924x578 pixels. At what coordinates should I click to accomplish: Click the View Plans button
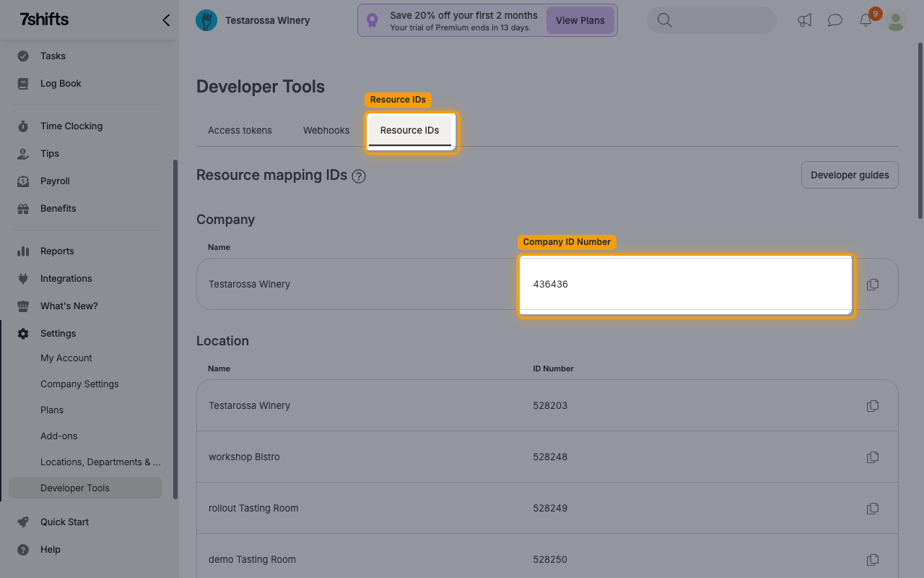point(580,20)
